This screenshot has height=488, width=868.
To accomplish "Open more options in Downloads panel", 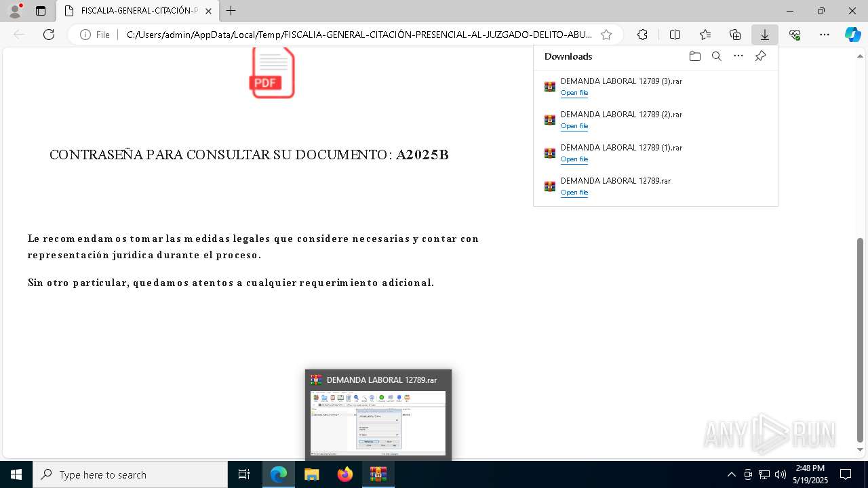I will tap(738, 56).
